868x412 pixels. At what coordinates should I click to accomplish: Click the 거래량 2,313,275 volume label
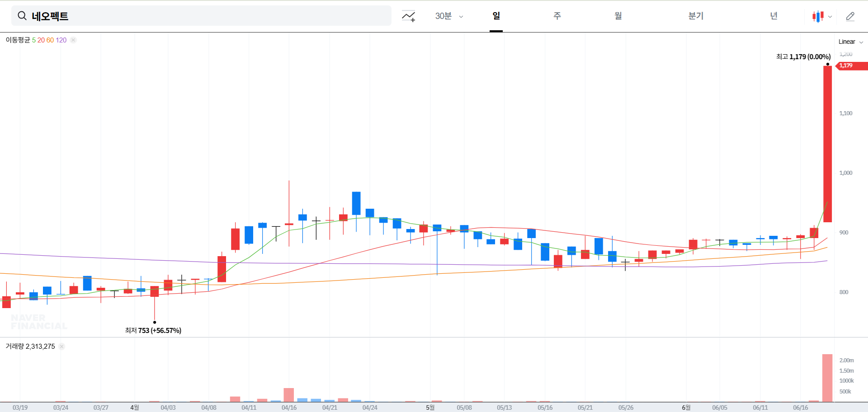[x=30, y=346]
